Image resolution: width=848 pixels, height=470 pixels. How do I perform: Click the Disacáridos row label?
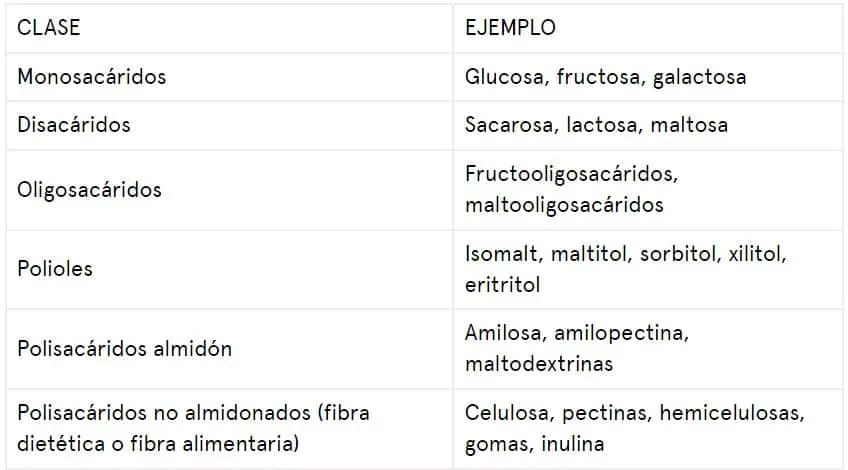74,125
